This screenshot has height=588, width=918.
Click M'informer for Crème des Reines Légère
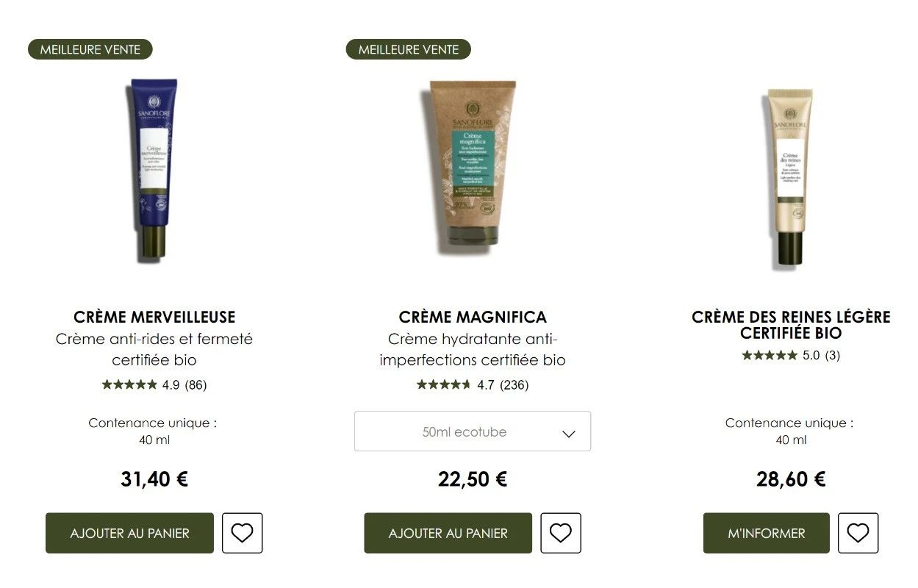pos(767,533)
